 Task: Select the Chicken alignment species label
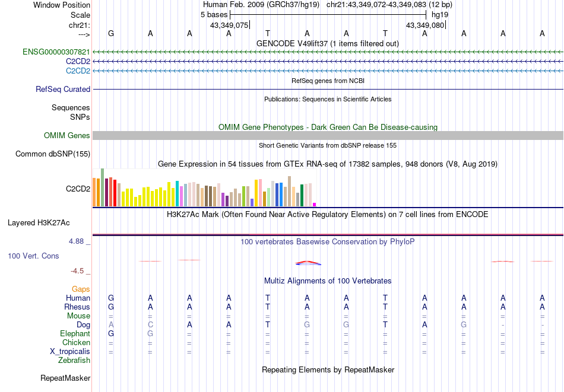76,342
